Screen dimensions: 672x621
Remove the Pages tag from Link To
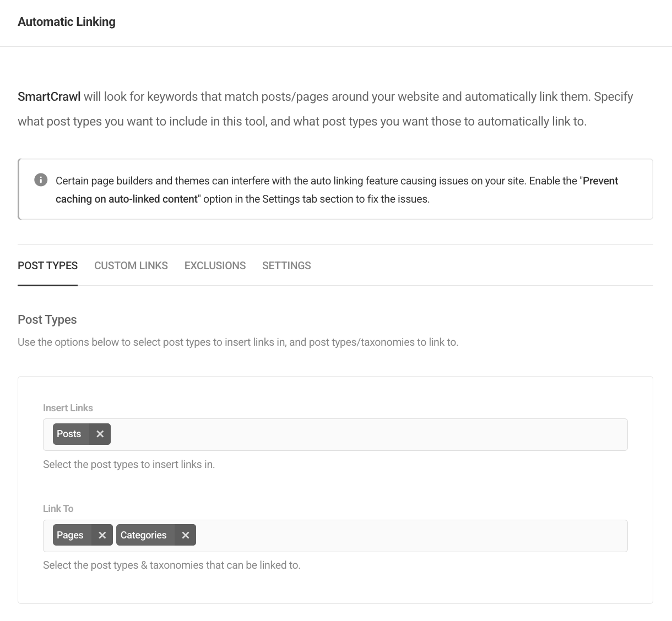click(x=102, y=535)
